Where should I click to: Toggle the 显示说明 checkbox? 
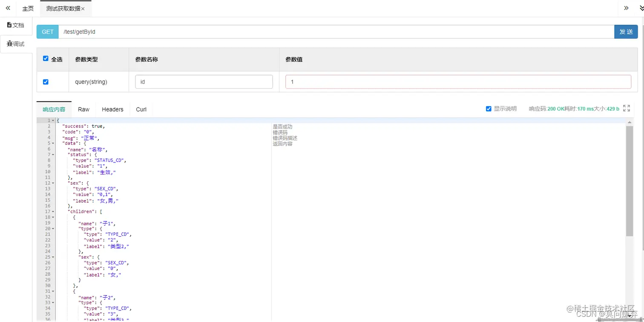489,109
